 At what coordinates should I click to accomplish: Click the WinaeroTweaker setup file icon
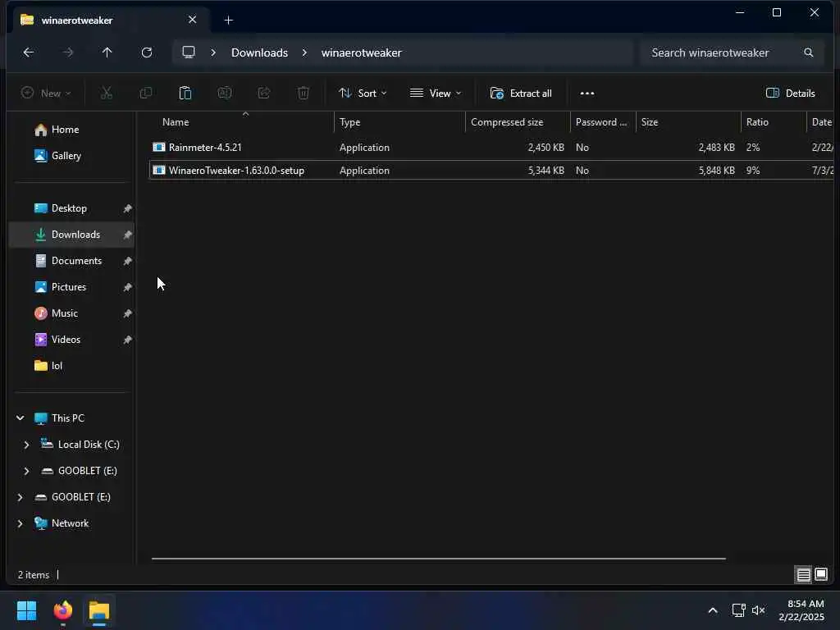tap(159, 171)
